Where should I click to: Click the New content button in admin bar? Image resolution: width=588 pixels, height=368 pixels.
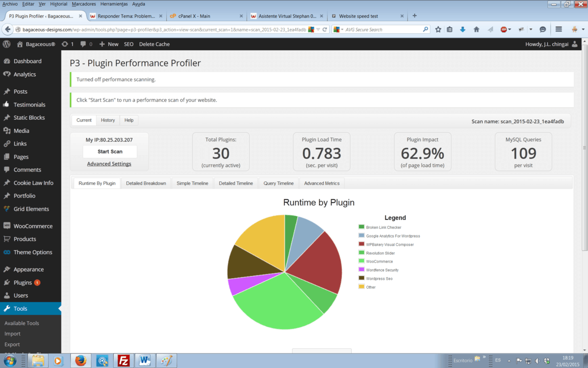[109, 44]
